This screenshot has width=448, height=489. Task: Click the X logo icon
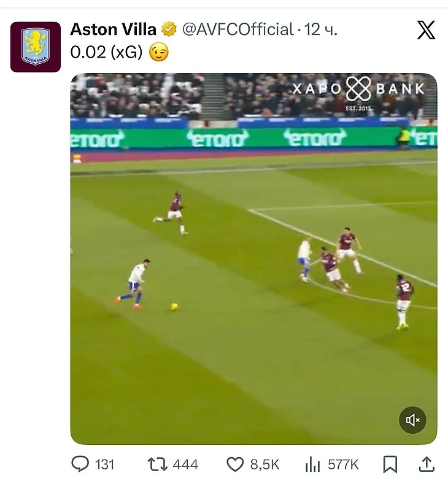tap(426, 30)
